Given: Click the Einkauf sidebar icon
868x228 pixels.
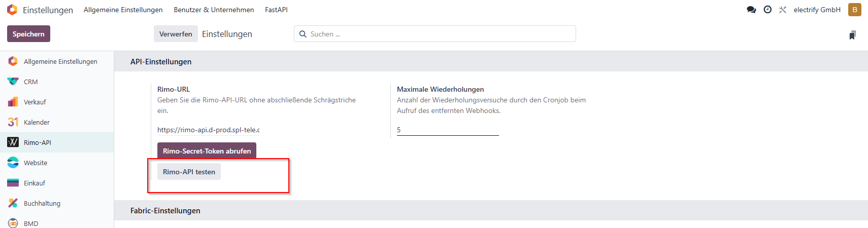Looking at the screenshot, I should pos(13,183).
